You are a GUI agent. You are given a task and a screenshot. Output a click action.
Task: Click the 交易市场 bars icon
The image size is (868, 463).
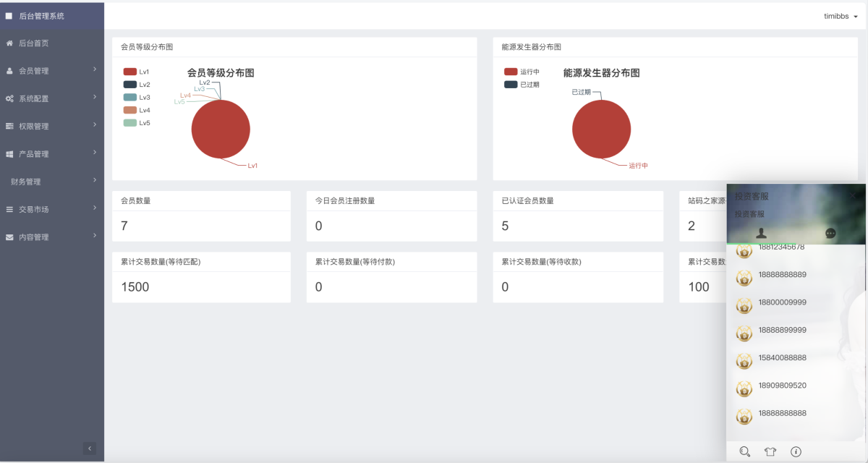click(x=9, y=209)
